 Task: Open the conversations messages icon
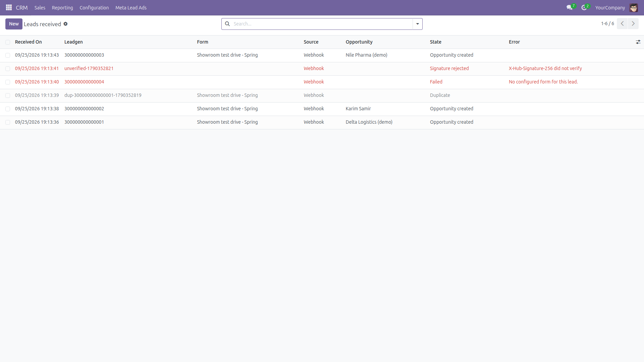pyautogui.click(x=569, y=7)
